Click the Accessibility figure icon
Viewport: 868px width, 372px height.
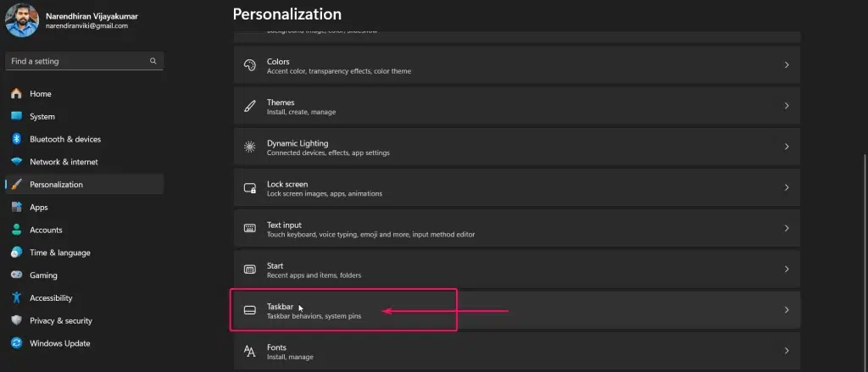click(17, 297)
